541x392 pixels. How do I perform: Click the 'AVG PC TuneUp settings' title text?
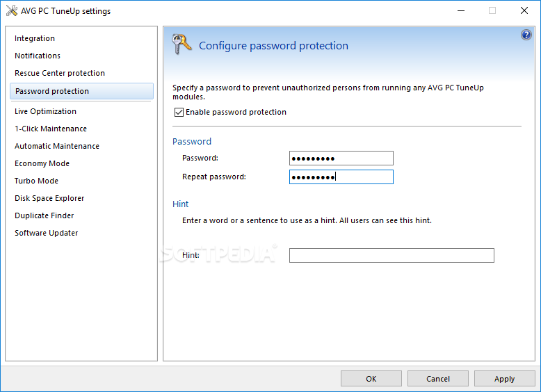[65, 11]
